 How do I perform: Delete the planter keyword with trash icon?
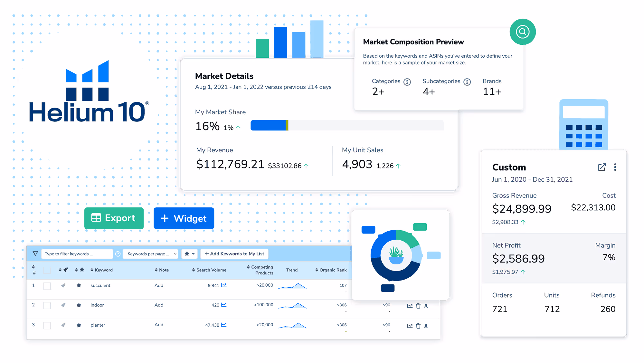point(418,326)
